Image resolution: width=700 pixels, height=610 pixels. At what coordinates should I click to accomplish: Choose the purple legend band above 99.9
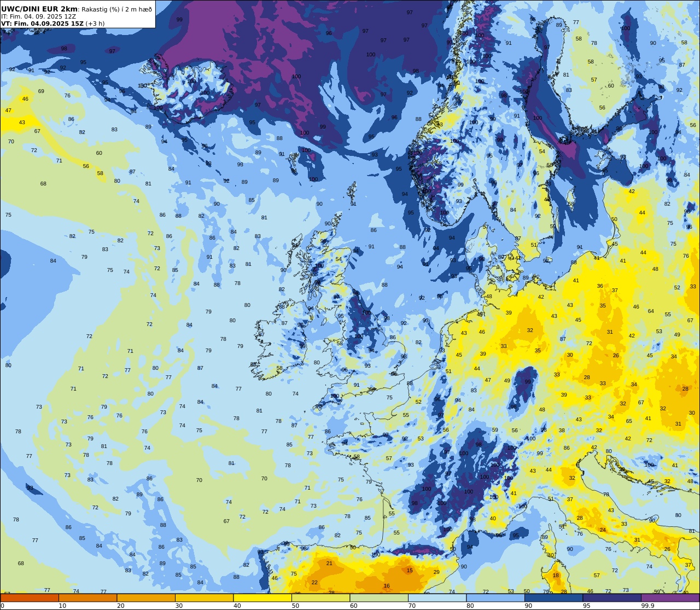click(670, 597)
